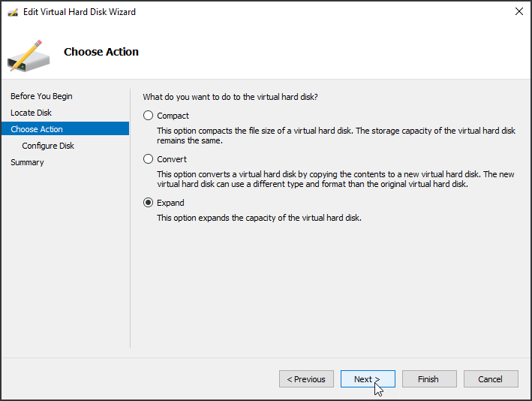Cancel the wizard

coord(490,379)
